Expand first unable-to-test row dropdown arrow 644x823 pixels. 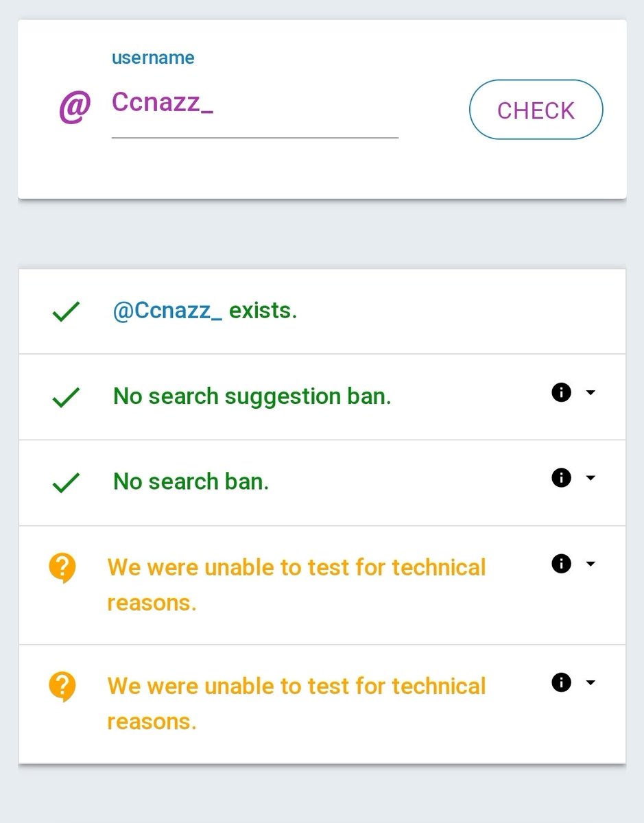(x=591, y=564)
